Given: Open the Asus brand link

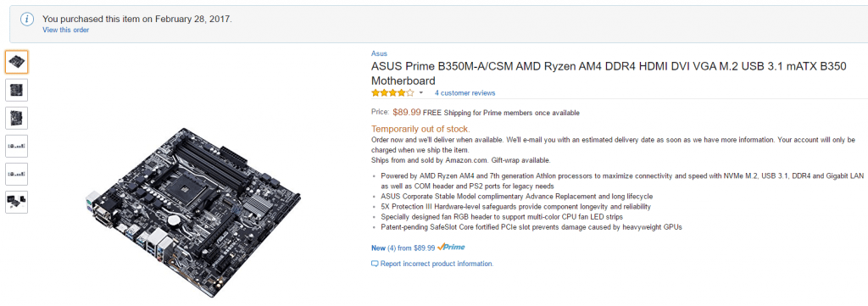Looking at the screenshot, I should 379,53.
